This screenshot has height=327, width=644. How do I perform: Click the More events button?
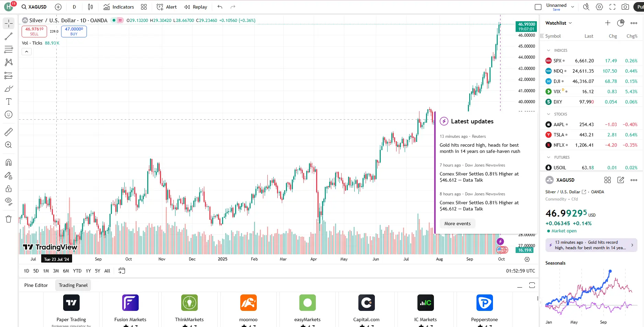click(457, 223)
